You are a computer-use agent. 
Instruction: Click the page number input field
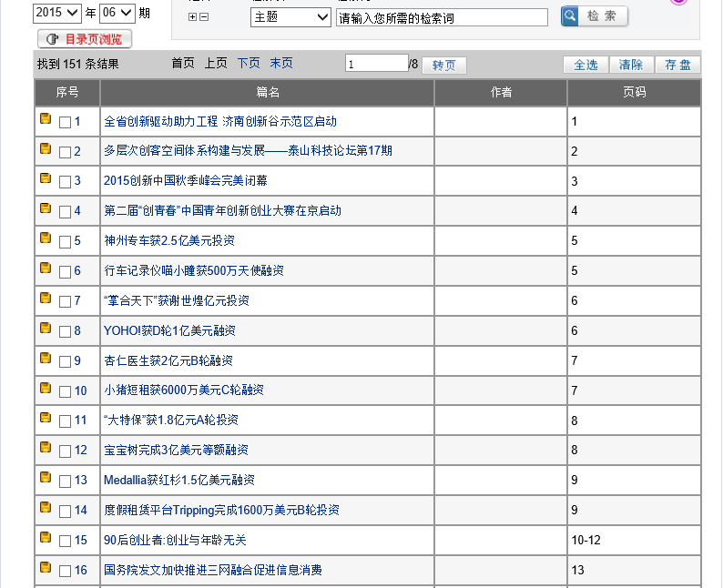click(377, 63)
